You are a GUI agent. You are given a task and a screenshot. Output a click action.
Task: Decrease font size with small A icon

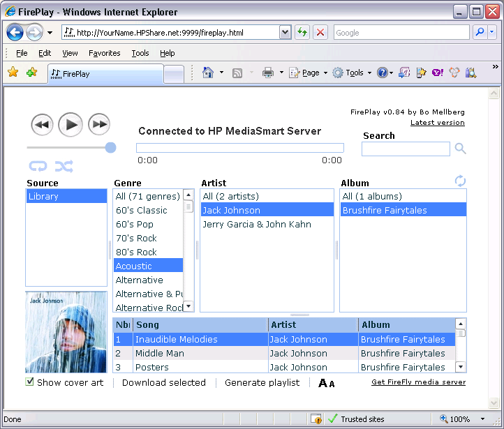point(332,384)
